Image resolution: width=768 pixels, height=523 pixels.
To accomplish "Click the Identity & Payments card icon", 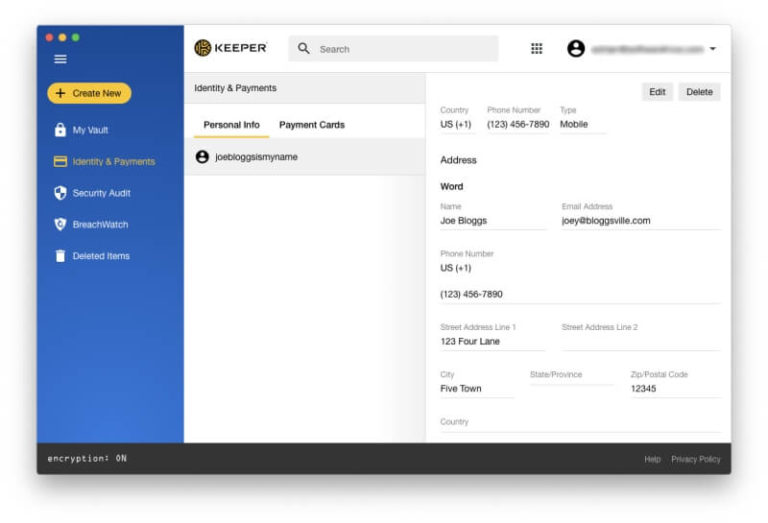I will coord(60,161).
